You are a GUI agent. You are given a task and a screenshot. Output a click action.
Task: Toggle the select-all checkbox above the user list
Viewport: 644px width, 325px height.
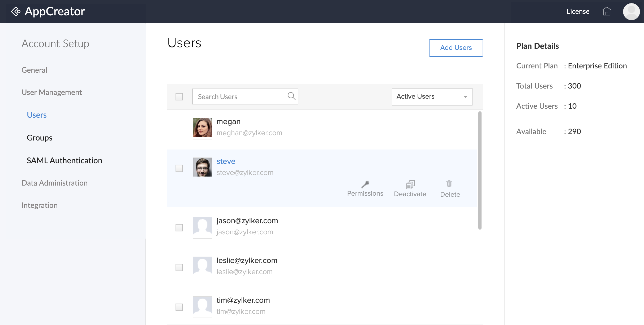179,97
